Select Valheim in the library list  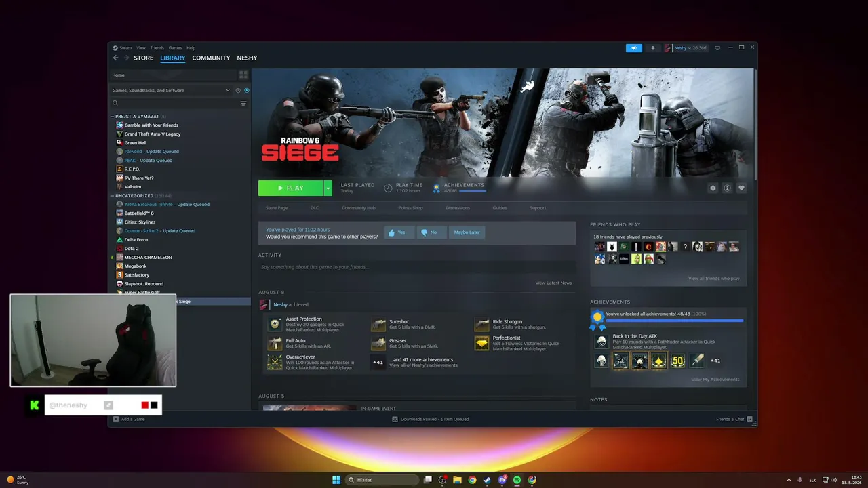coord(133,187)
